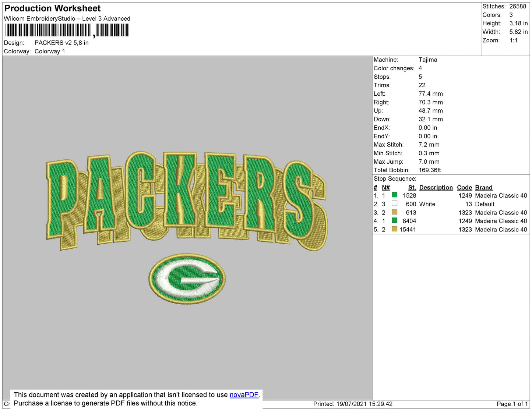Click the Left value 77.4 mm
The width and height of the screenshot is (532, 411).
click(x=431, y=93)
